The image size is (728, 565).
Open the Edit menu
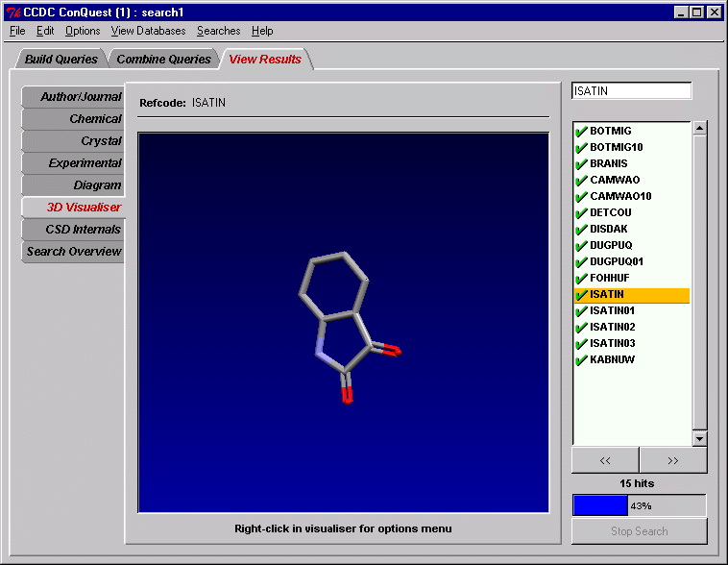45,31
